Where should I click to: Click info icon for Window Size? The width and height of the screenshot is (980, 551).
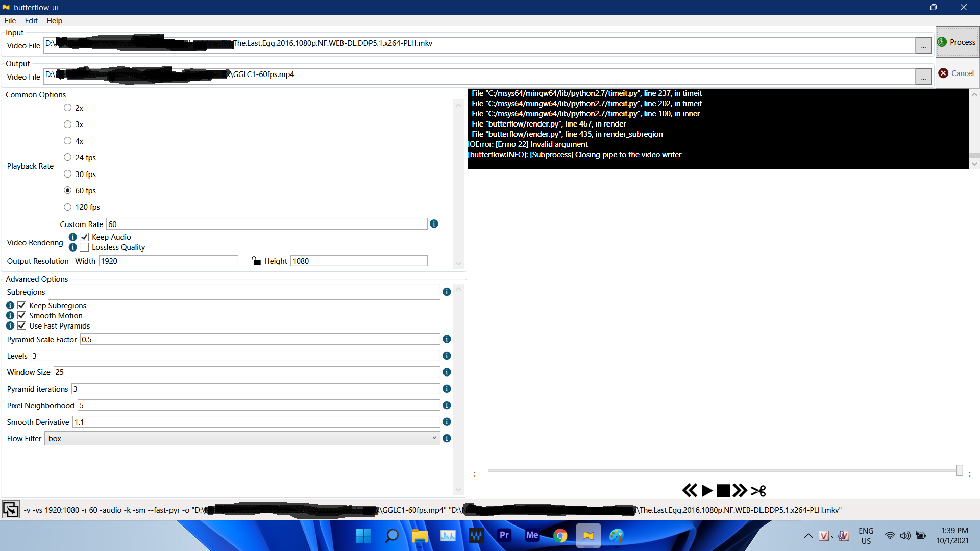pos(447,372)
